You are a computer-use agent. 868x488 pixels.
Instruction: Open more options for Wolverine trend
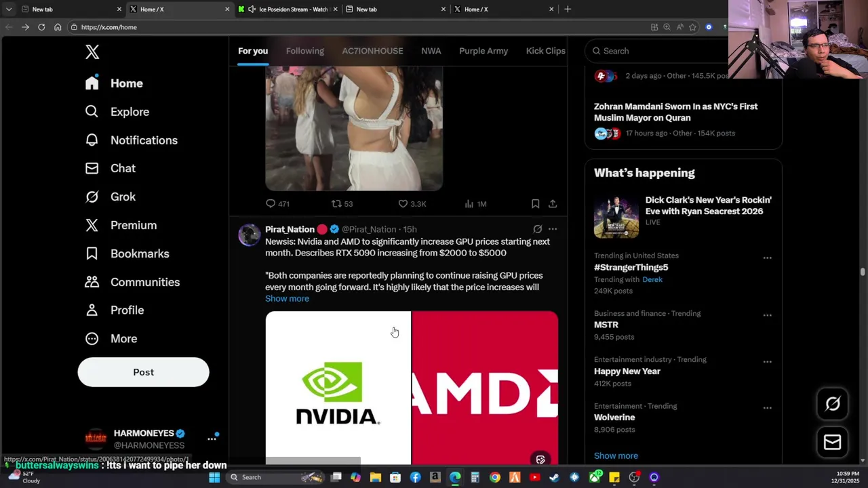pos(767,407)
